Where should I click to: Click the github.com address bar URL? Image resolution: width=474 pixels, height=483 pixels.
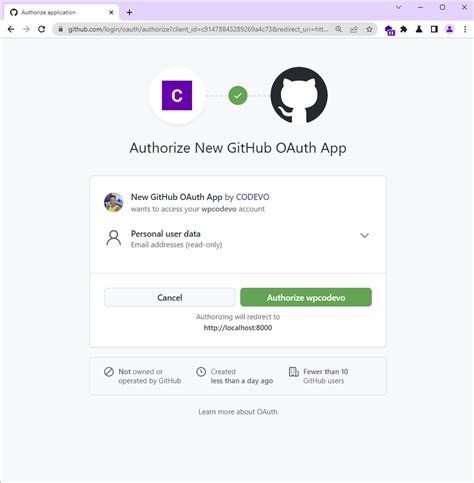click(198, 29)
